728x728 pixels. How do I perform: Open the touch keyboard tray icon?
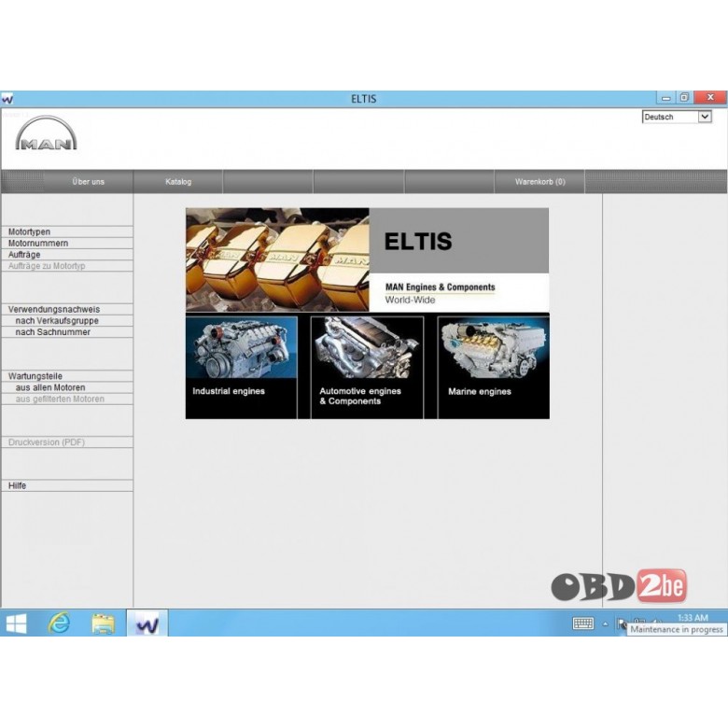coord(582,623)
